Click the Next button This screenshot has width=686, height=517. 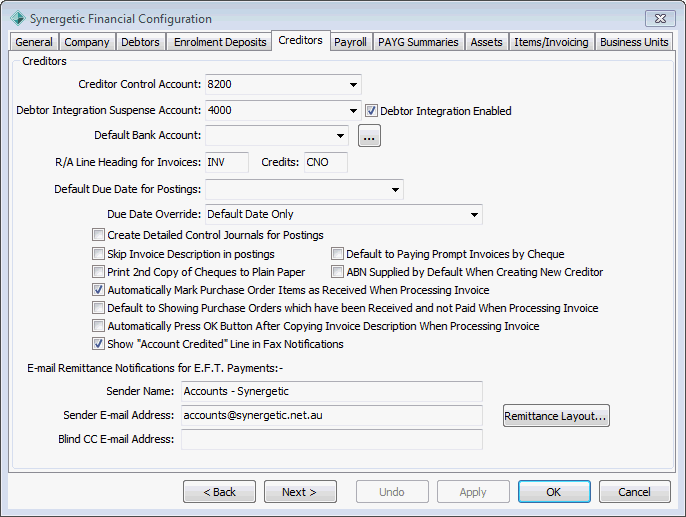(x=300, y=492)
